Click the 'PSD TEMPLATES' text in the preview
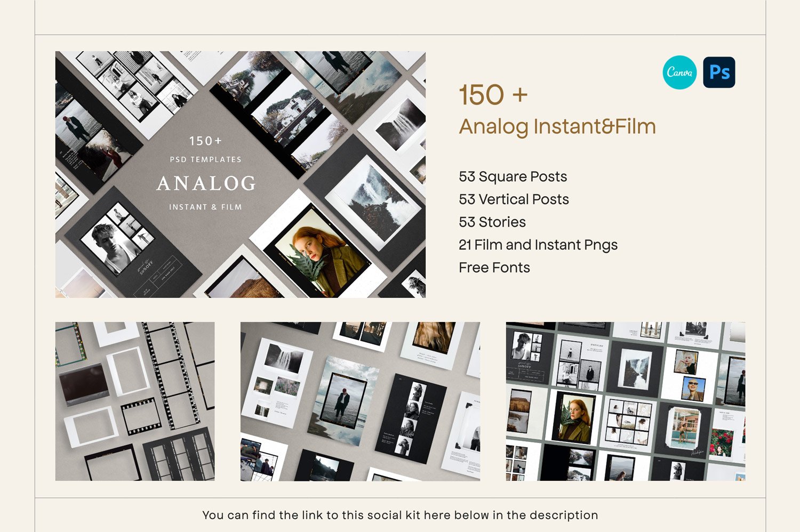 click(x=206, y=159)
